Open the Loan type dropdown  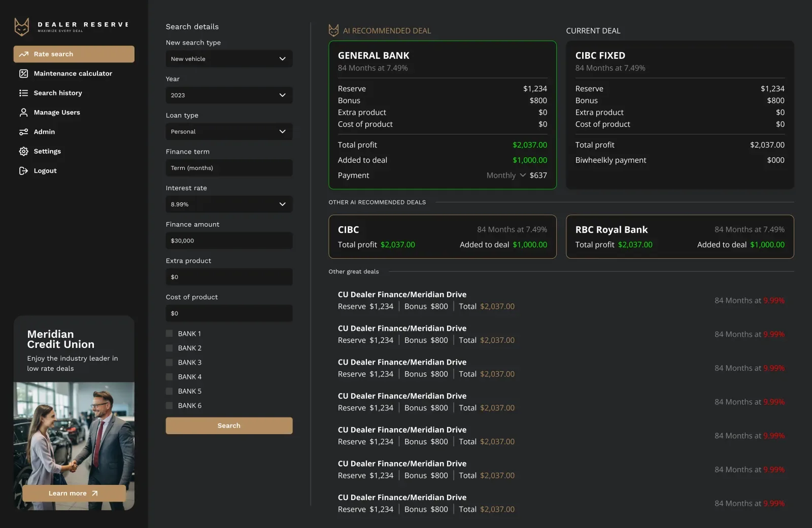click(229, 132)
